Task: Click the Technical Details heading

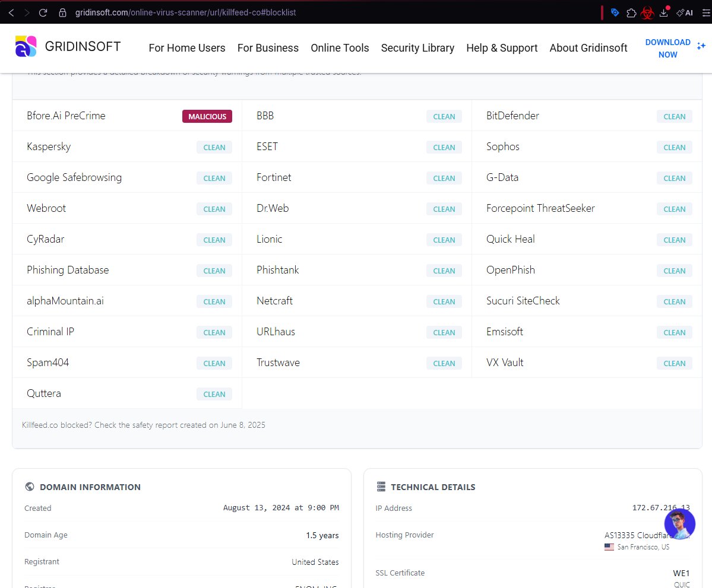Action: [433, 487]
